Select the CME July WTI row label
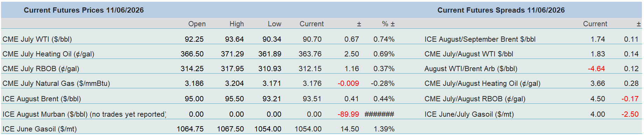Image resolution: width=644 pixels, height=136 pixels. [37, 39]
